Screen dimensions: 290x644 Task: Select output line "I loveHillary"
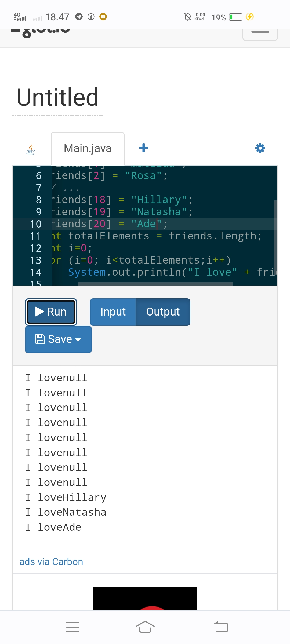tap(66, 497)
